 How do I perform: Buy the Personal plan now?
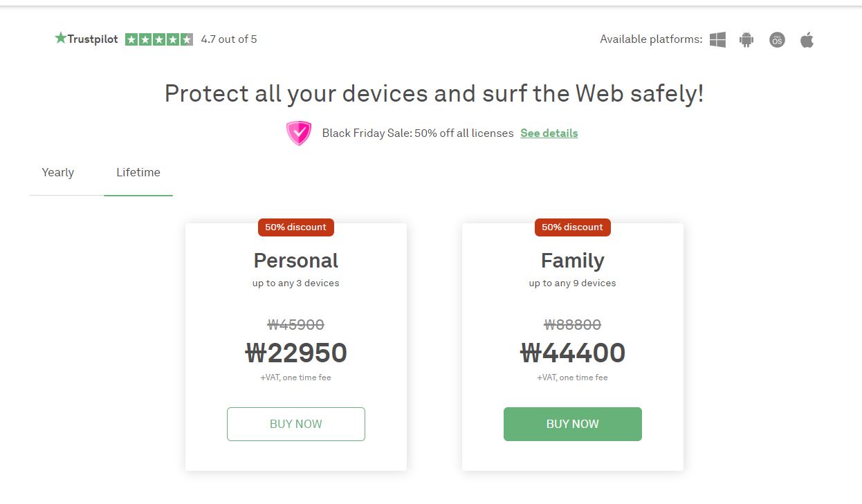(296, 424)
